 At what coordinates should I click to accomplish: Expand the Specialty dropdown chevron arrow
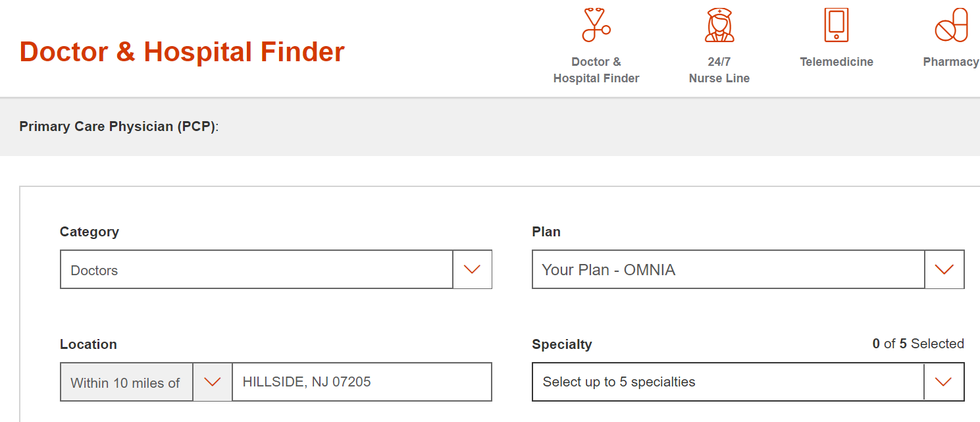click(x=943, y=382)
